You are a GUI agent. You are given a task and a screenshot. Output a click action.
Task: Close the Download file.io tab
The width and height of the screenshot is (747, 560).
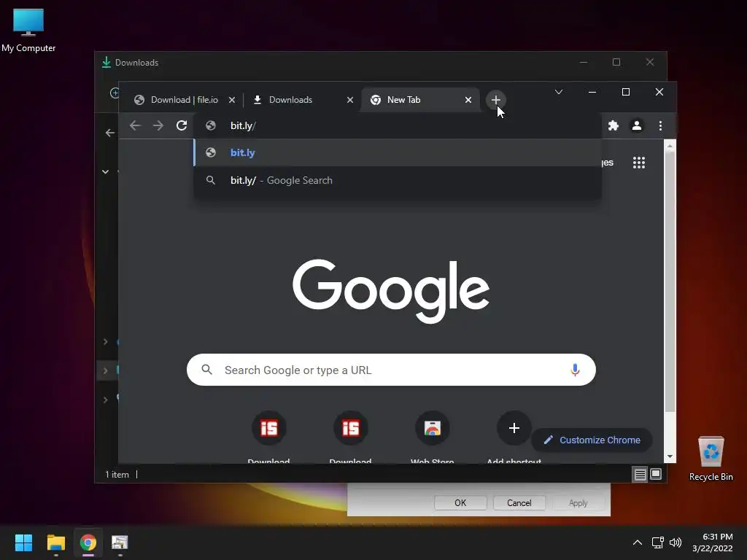[x=232, y=100]
